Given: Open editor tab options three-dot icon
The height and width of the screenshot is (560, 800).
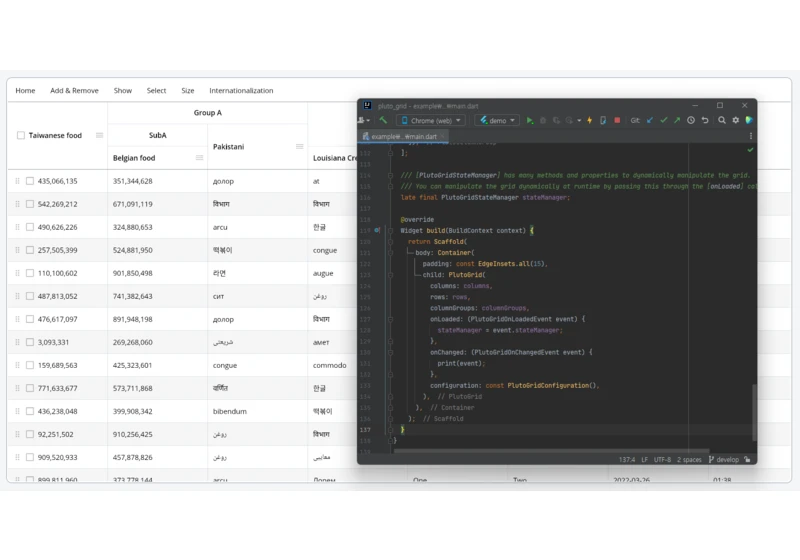Looking at the screenshot, I should pyautogui.click(x=751, y=136).
